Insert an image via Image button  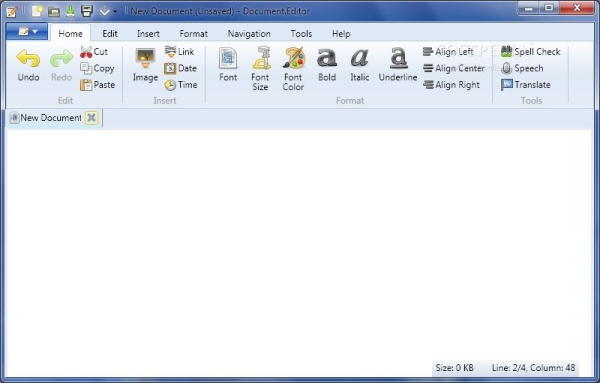(x=145, y=65)
